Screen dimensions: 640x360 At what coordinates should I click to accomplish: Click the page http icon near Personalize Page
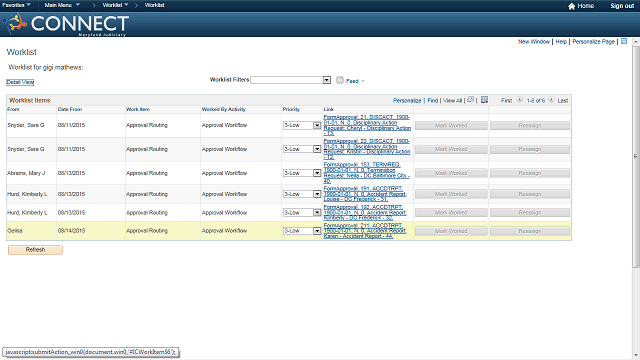pyautogui.click(x=624, y=41)
